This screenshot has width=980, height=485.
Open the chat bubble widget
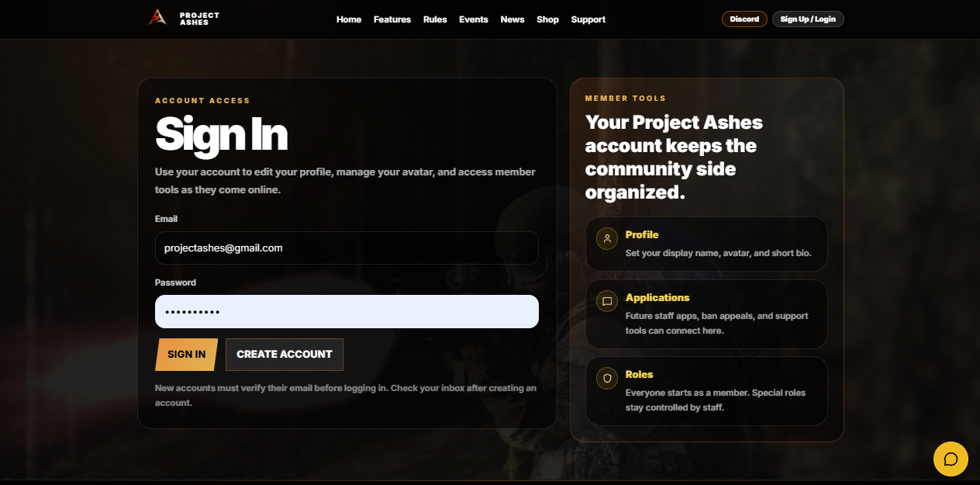pyautogui.click(x=951, y=459)
